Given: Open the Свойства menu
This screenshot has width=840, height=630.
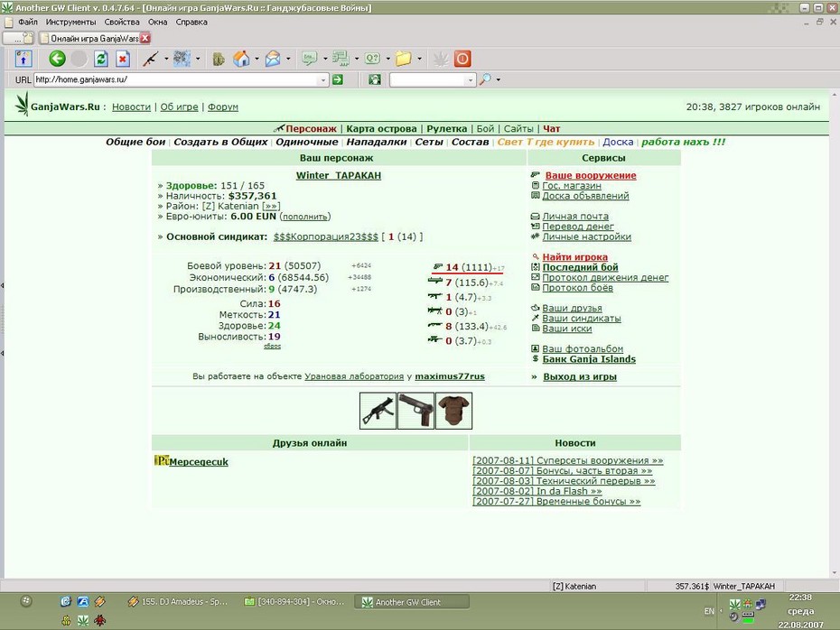Looking at the screenshot, I should tap(122, 22).
